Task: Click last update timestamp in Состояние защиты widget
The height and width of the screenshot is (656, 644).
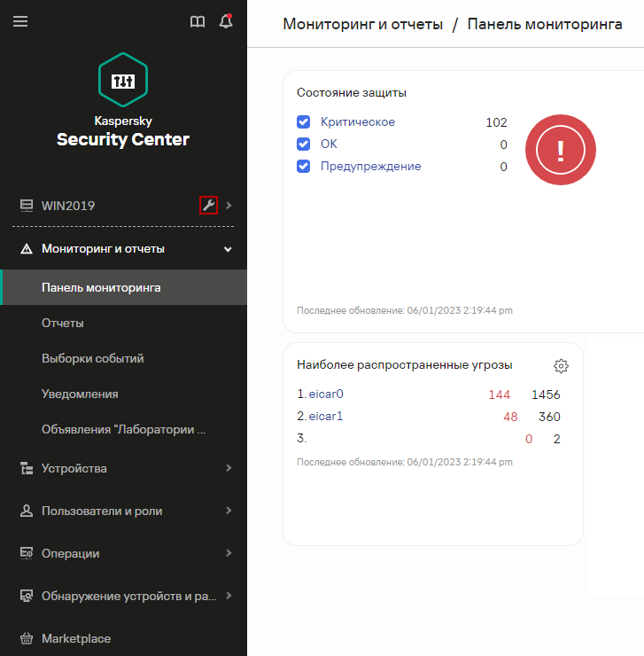Action: [x=404, y=310]
